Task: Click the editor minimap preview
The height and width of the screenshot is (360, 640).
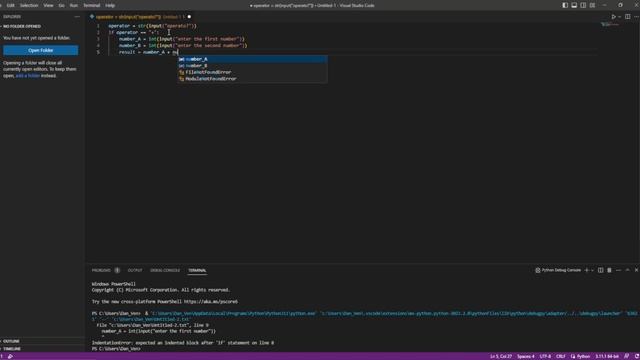Action: [x=610, y=24]
